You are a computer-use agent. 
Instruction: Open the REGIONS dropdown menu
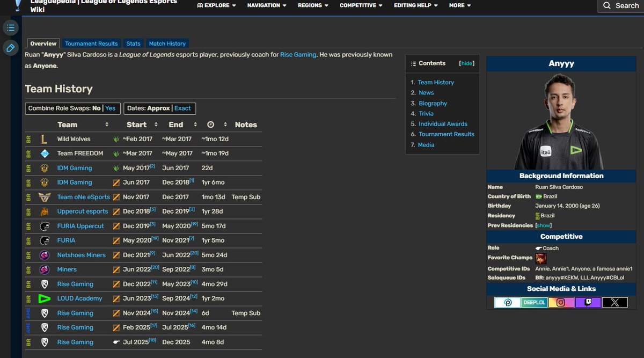tap(313, 5)
